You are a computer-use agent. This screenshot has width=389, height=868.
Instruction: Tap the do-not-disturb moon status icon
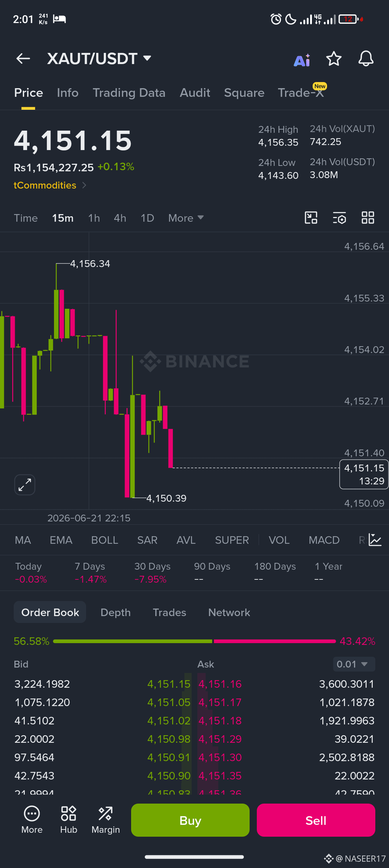(x=291, y=19)
